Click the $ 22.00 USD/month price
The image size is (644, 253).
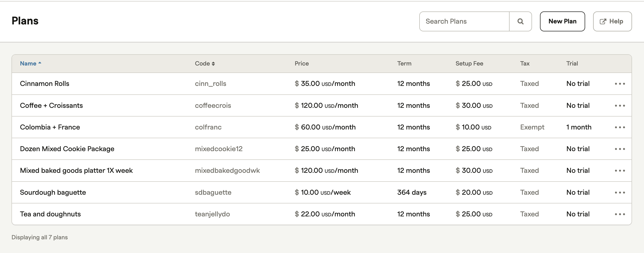pyautogui.click(x=325, y=214)
